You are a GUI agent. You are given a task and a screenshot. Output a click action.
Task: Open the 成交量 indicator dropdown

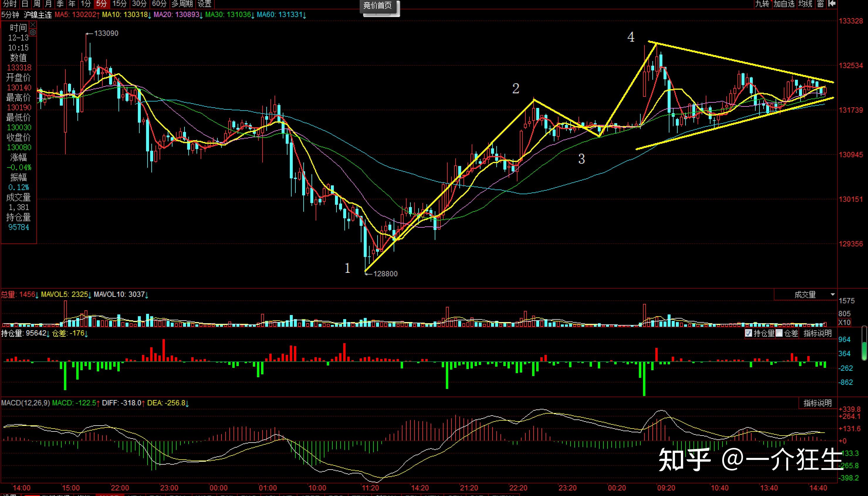[806, 295]
